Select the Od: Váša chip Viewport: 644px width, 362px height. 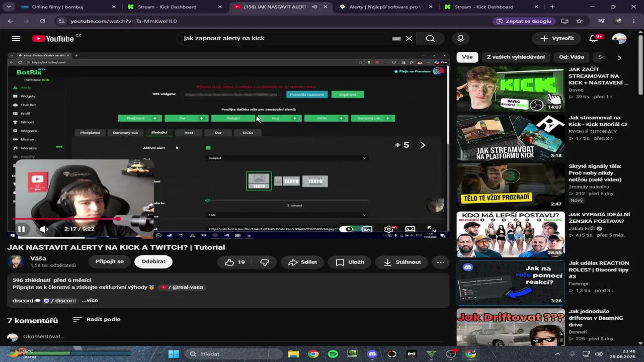pos(572,57)
